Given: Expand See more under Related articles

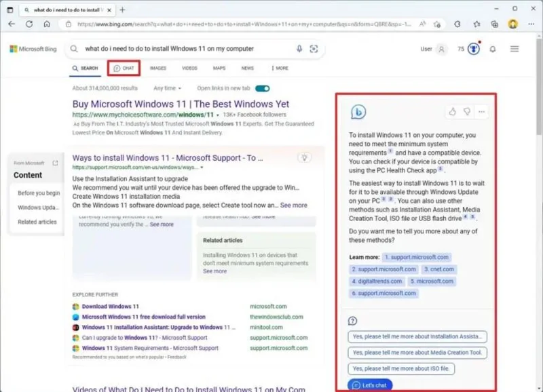Looking at the screenshot, I should tap(214, 271).
